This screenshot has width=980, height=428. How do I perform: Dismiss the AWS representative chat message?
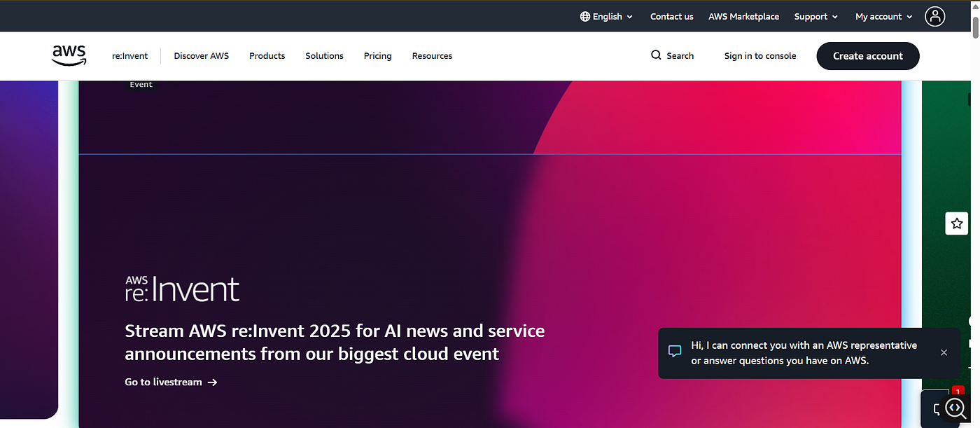click(x=944, y=352)
